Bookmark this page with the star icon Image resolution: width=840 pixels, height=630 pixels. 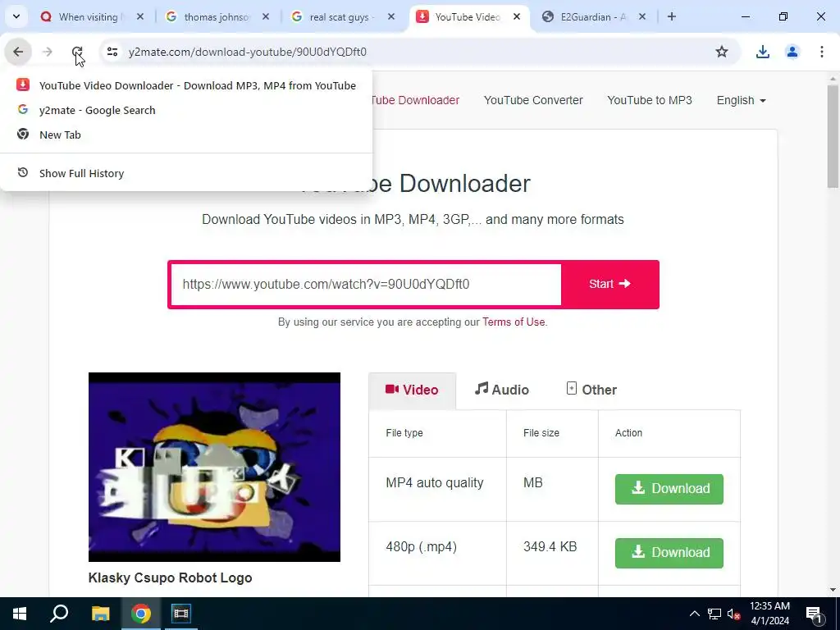722,52
